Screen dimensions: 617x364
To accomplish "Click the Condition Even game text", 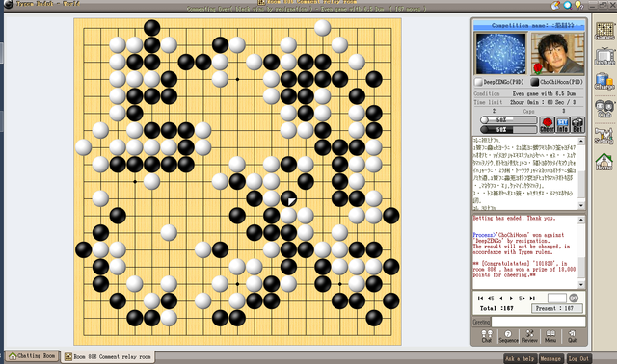I will click(x=544, y=94).
